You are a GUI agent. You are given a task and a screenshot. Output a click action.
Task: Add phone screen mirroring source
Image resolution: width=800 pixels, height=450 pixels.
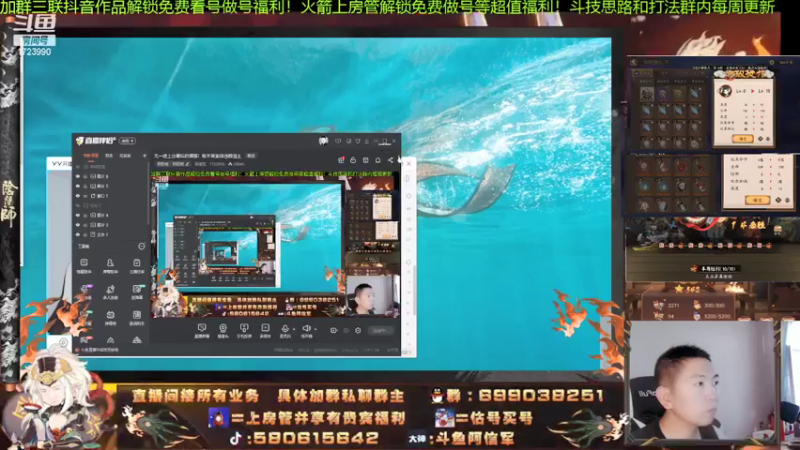244,331
